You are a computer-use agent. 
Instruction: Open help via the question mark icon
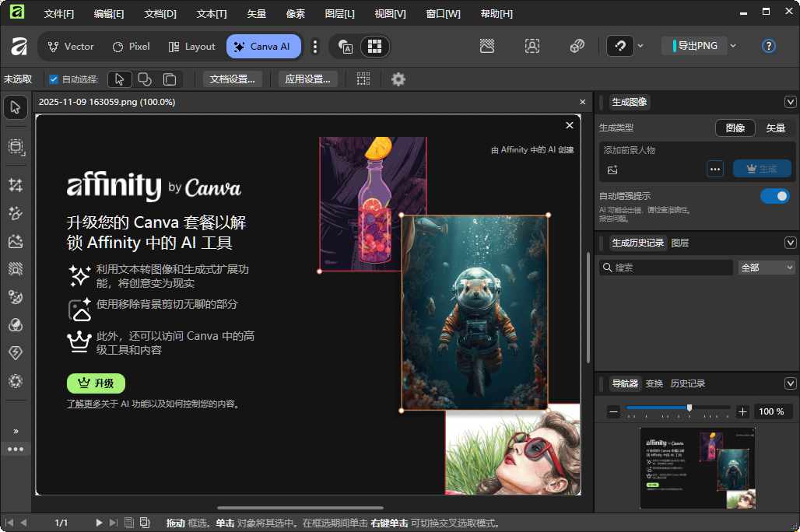click(768, 46)
